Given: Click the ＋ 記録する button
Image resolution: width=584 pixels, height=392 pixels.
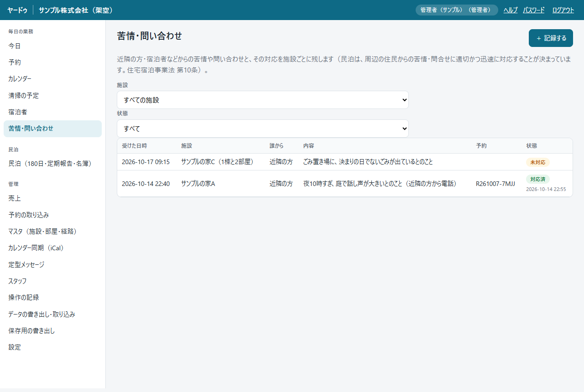Looking at the screenshot, I should tap(551, 38).
